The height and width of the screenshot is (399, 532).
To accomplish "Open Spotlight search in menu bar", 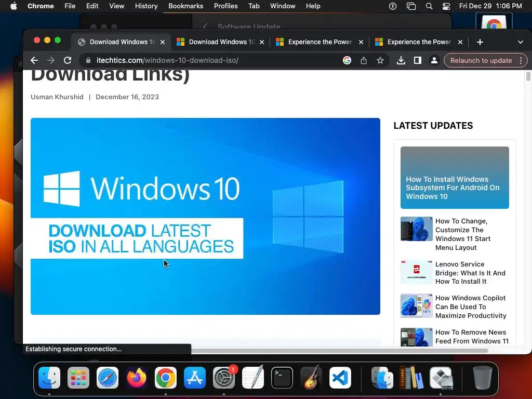I will (x=429, y=6).
